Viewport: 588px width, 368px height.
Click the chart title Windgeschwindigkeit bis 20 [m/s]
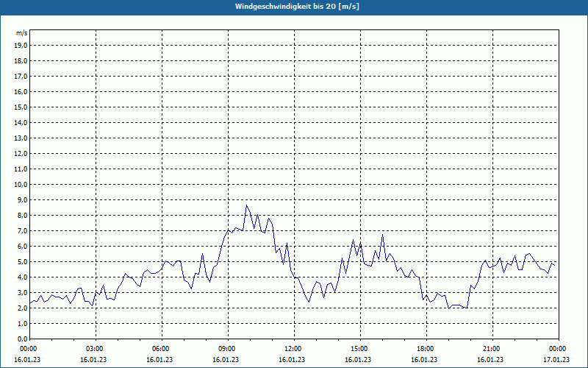297,7
